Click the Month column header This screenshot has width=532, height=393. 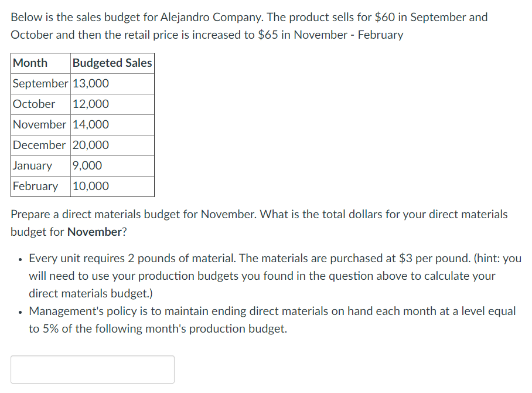30,63
